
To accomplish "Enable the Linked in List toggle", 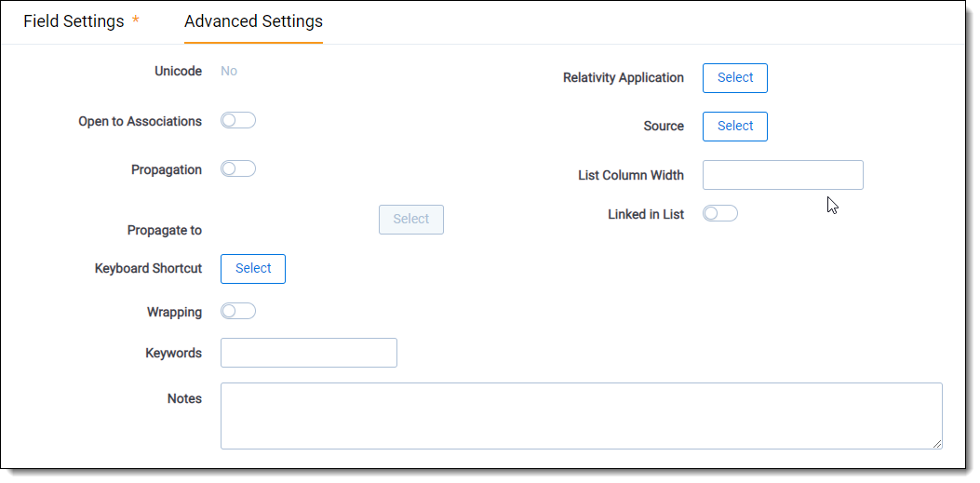I will 719,213.
